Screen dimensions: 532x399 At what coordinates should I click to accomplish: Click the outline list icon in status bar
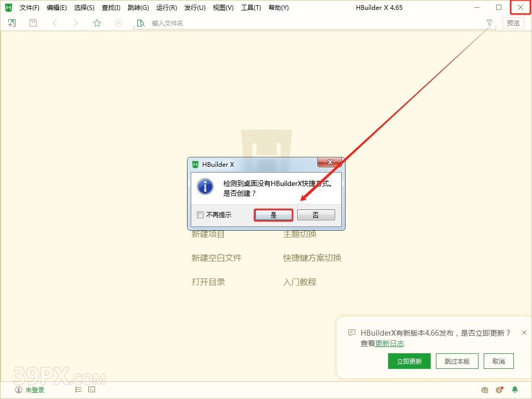tap(78, 390)
